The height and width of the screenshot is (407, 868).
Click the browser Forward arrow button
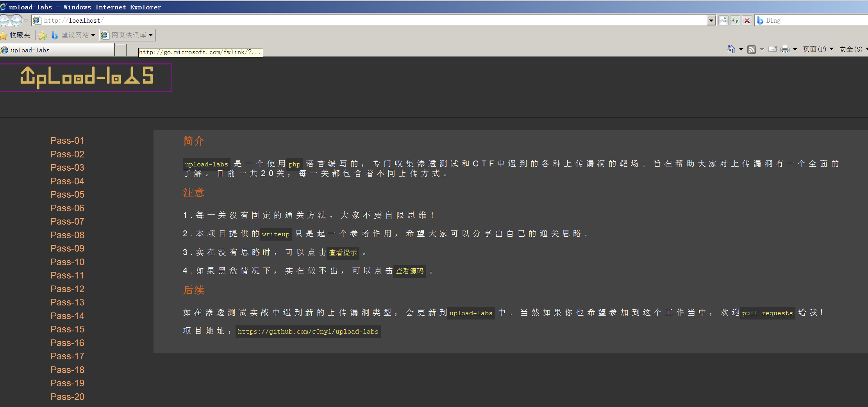pos(16,20)
